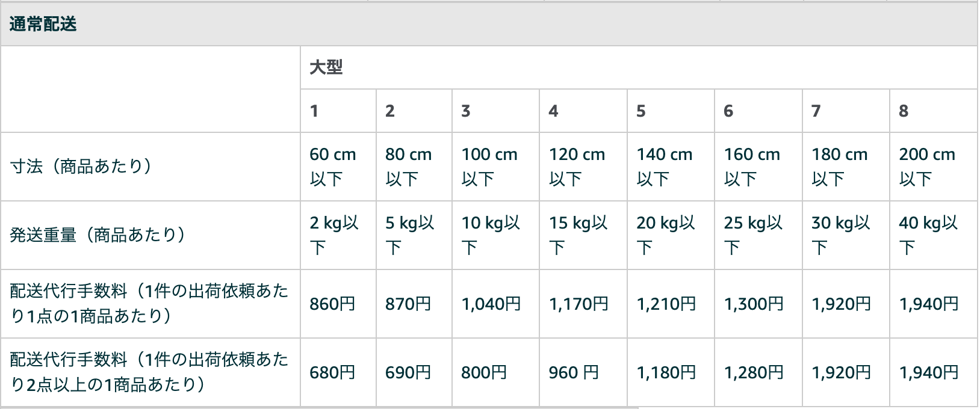Screen dimensions: 980x409
Task: Click the 860円 fee cell
Action: [x=332, y=304]
